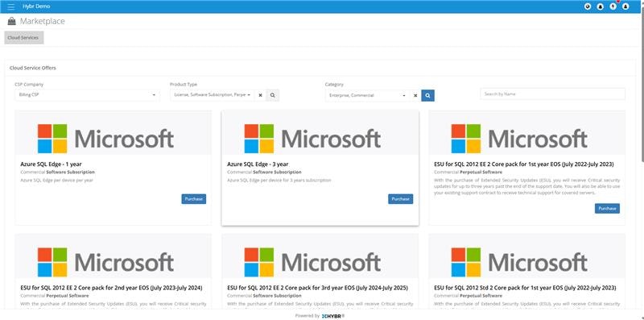The width and height of the screenshot is (644, 320).
Task: Click Microsoft logo on Azure SQL Edge 3 year card
Action: coord(312,139)
